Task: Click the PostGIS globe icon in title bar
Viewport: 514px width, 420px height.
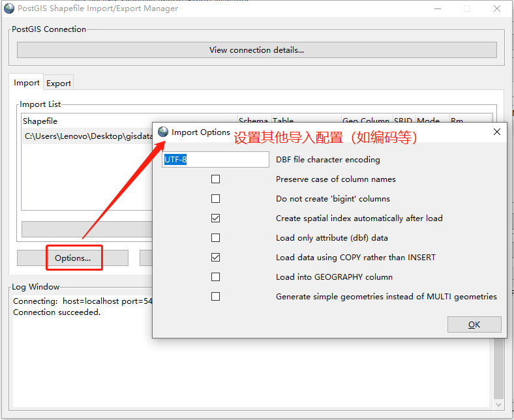Action: coord(9,8)
